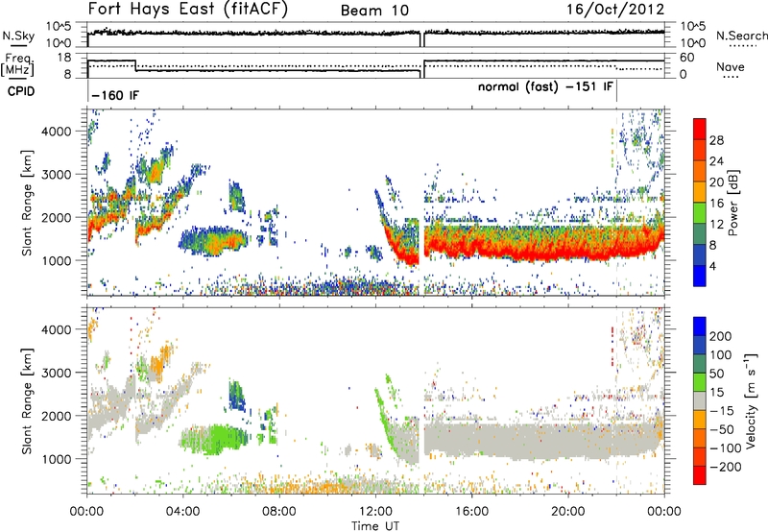Image resolution: width=768 pixels, height=532 pixels.
Task: Click the 'Time UT' axis title
Action: [x=375, y=525]
